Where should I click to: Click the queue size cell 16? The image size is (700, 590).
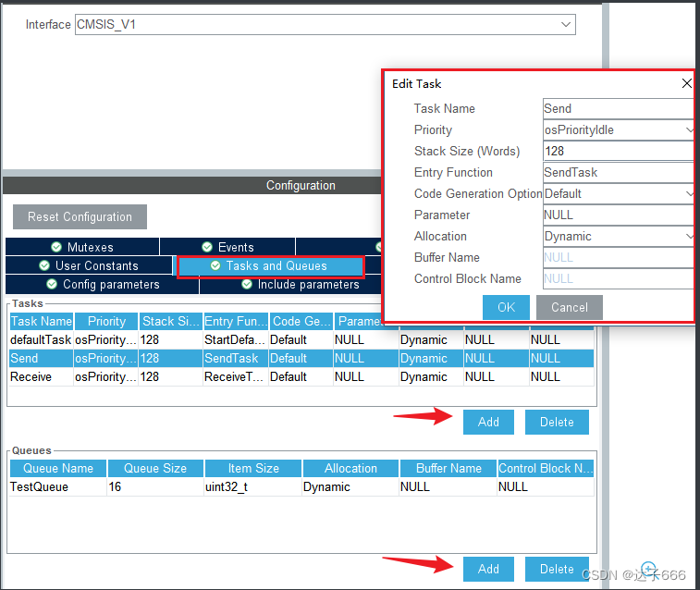[155, 487]
